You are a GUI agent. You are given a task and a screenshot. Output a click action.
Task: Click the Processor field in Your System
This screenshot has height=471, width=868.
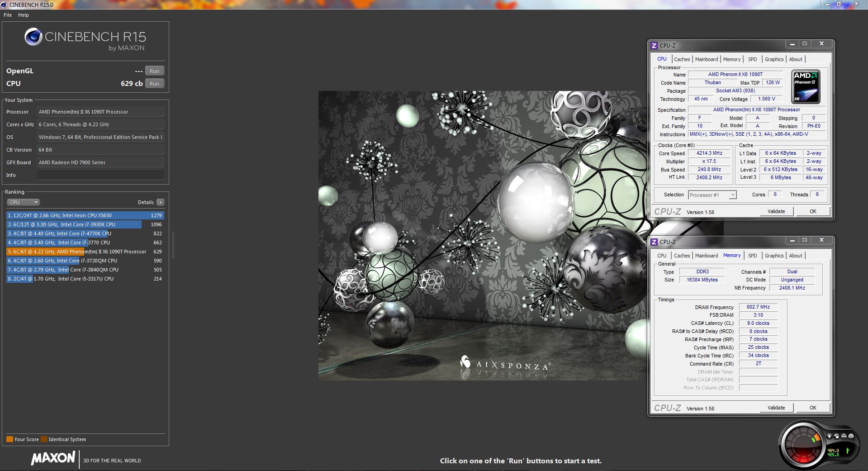pyautogui.click(x=100, y=112)
